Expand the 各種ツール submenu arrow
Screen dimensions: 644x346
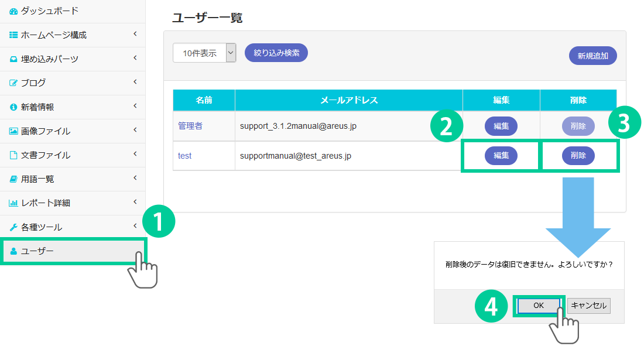point(135,226)
